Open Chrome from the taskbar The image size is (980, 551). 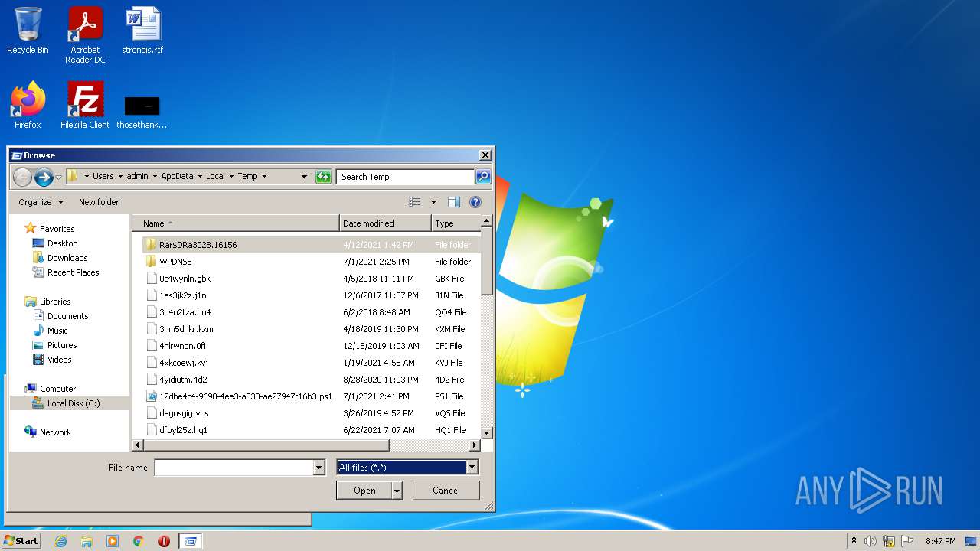pos(139,541)
